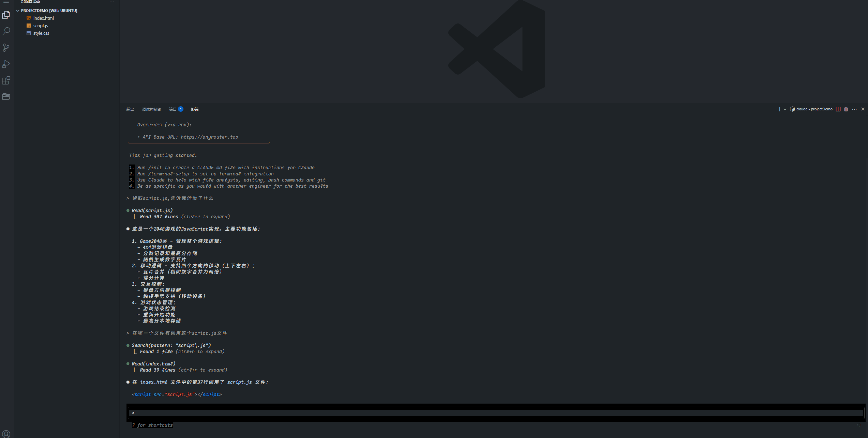Click the API Base URL https://anyrouter.top line
This screenshot has height=438, width=868.
click(x=188, y=137)
